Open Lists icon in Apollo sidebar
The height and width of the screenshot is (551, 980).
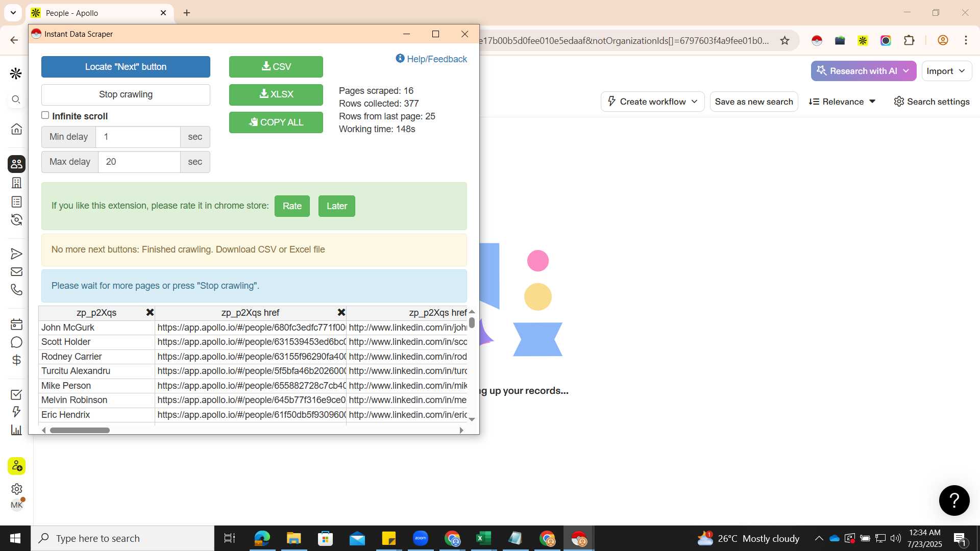(x=16, y=202)
